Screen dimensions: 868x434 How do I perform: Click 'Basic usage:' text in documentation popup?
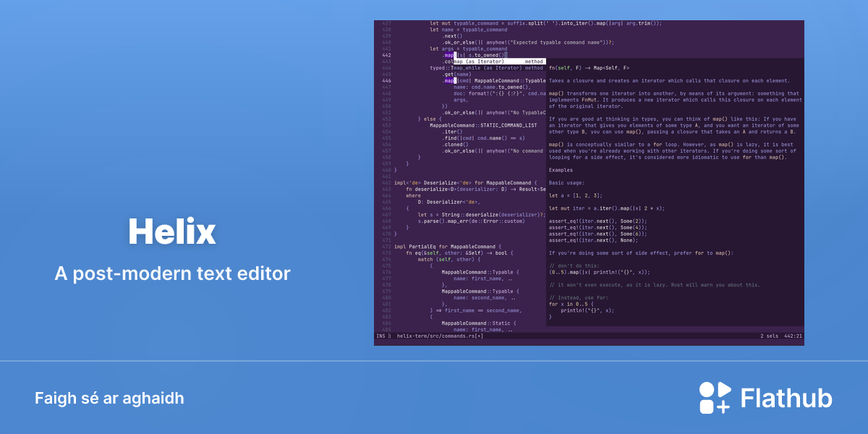point(566,182)
